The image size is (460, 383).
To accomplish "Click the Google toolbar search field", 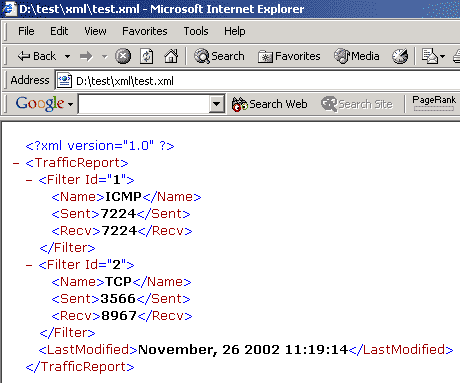I will click(x=144, y=104).
